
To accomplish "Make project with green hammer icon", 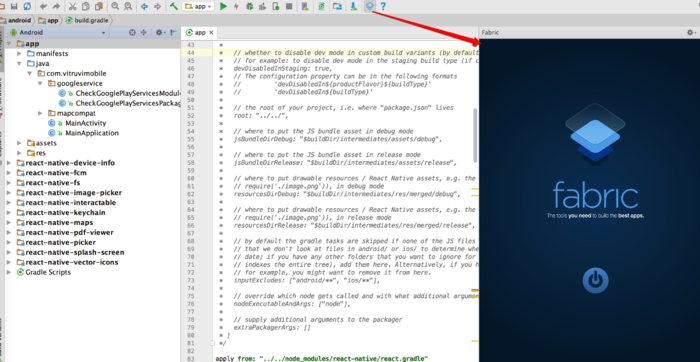I will [x=174, y=6].
